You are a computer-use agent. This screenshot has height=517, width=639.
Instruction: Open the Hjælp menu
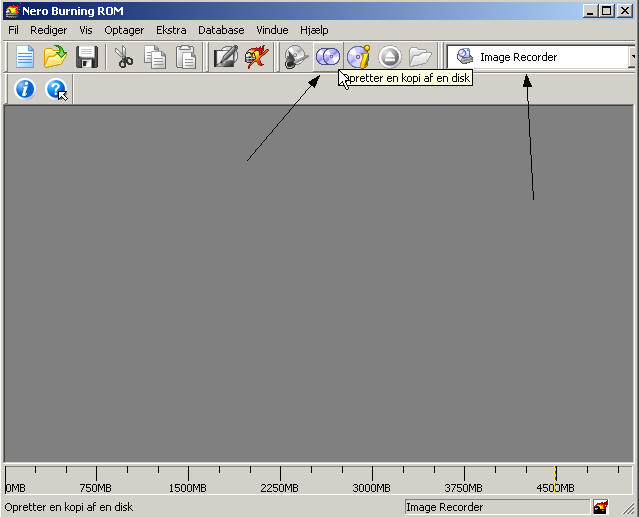(314, 30)
